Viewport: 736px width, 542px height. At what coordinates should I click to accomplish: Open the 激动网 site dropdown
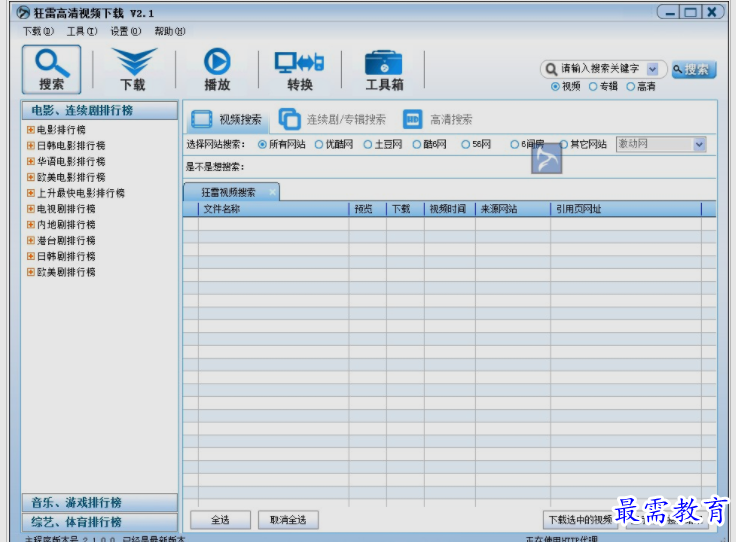(699, 144)
